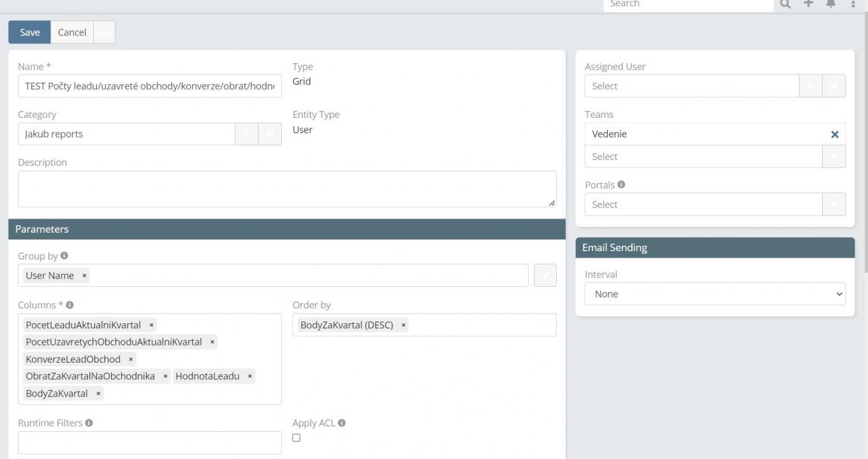Click into the Description text area
Viewport: 868px width, 459px height.
pos(286,189)
